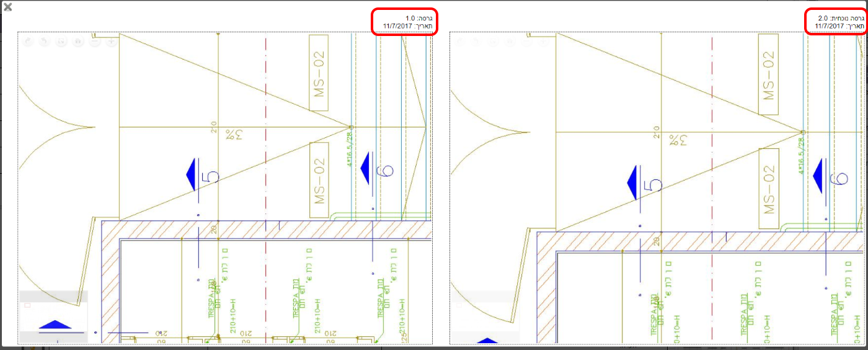Reset version 1.0 viewer with home icon

[77, 42]
